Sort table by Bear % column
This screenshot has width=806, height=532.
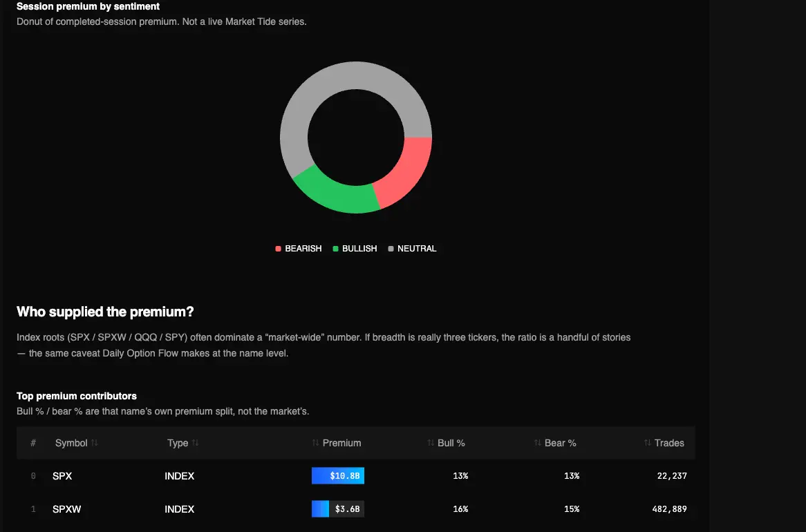554,443
